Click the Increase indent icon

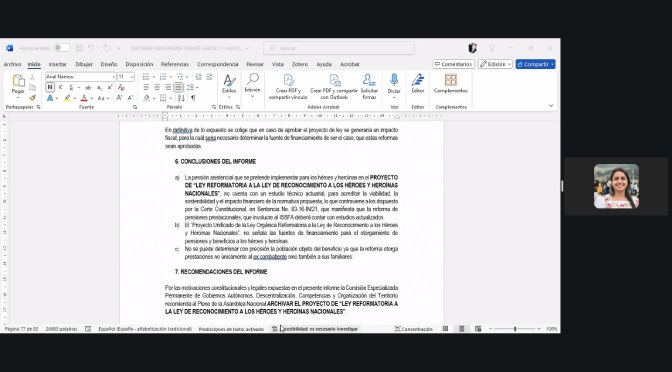[209, 77]
